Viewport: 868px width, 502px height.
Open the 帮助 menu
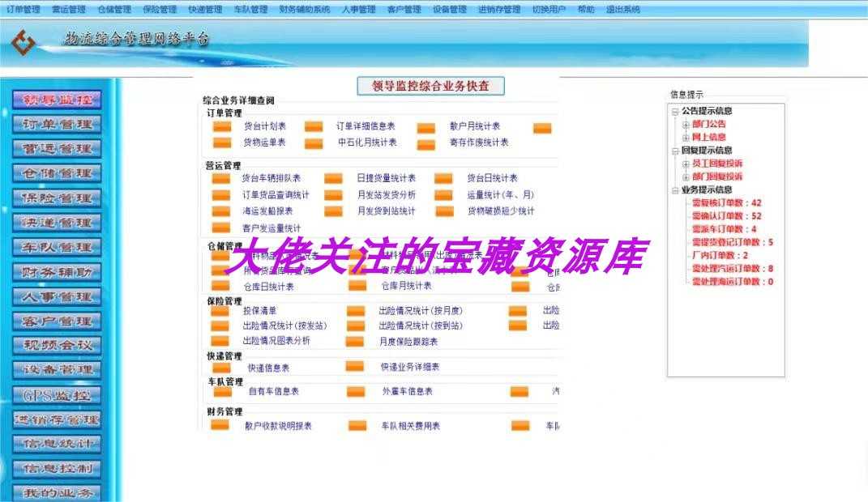pos(586,10)
